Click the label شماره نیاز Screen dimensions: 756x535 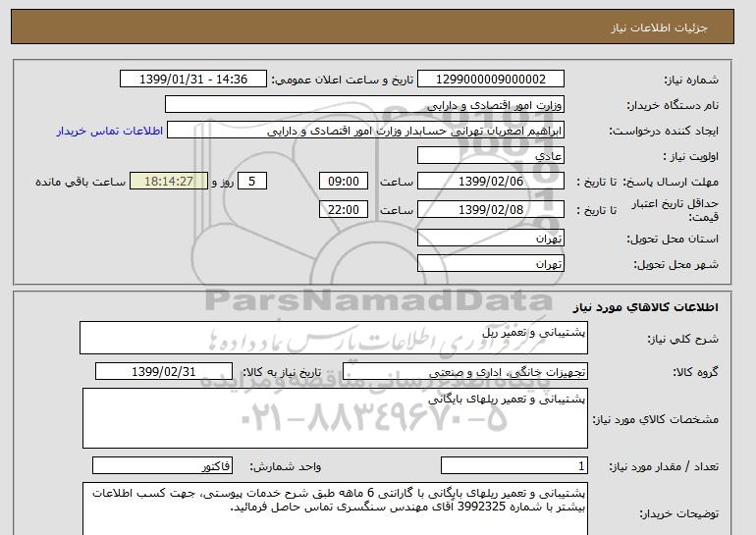click(691, 80)
